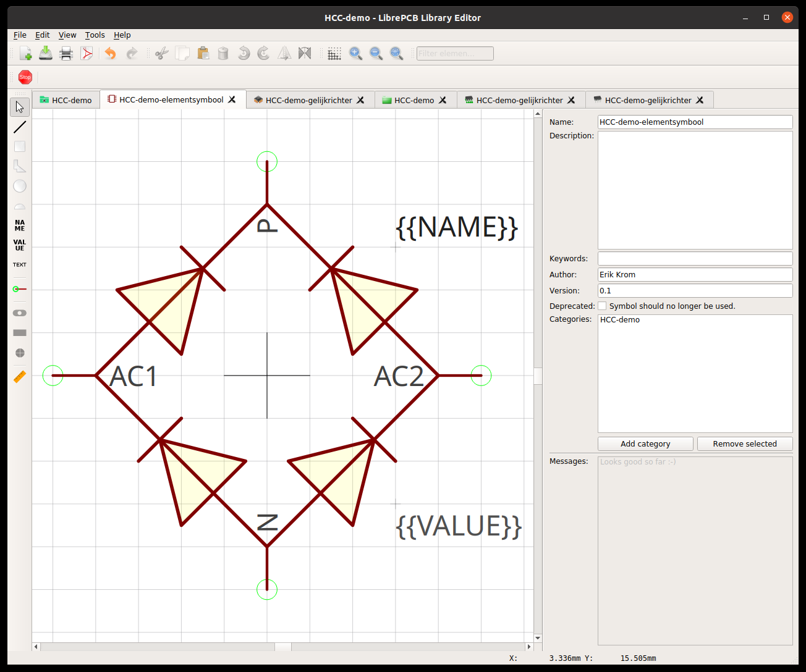Click the red Stop abort icon
The height and width of the screenshot is (672, 806).
[25, 77]
